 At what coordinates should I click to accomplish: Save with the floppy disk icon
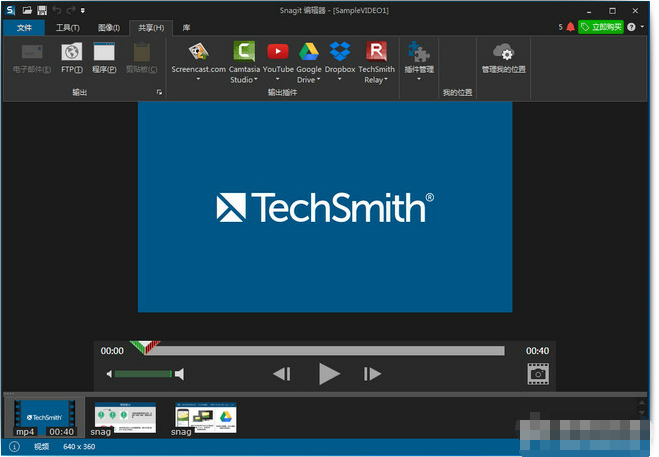tap(42, 10)
